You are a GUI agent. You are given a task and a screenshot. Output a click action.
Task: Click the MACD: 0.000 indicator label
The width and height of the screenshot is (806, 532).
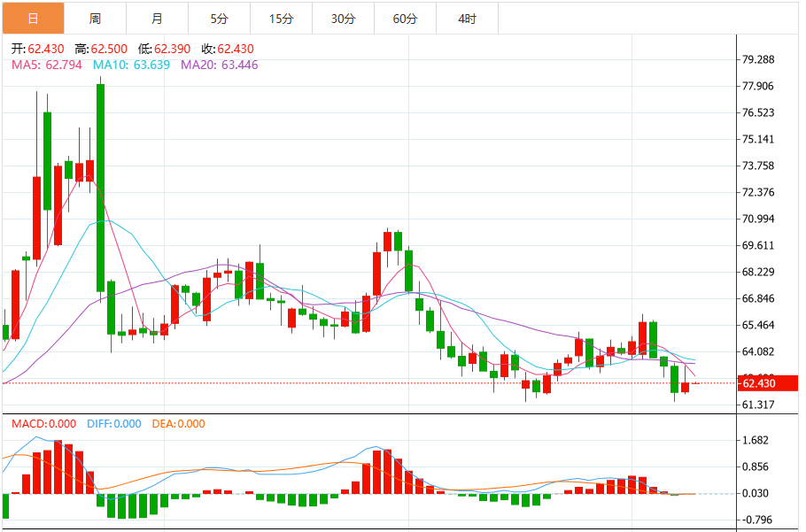pyautogui.click(x=43, y=424)
